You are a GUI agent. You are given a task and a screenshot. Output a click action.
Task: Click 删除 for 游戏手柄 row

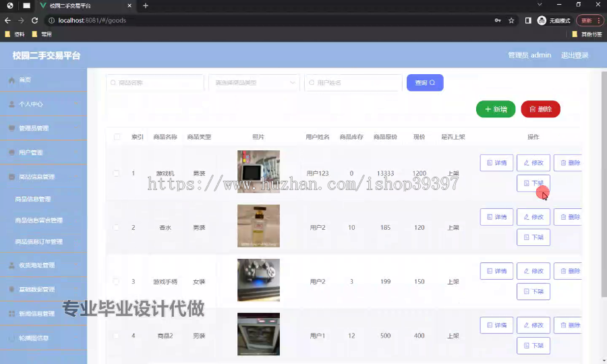[x=568, y=271]
